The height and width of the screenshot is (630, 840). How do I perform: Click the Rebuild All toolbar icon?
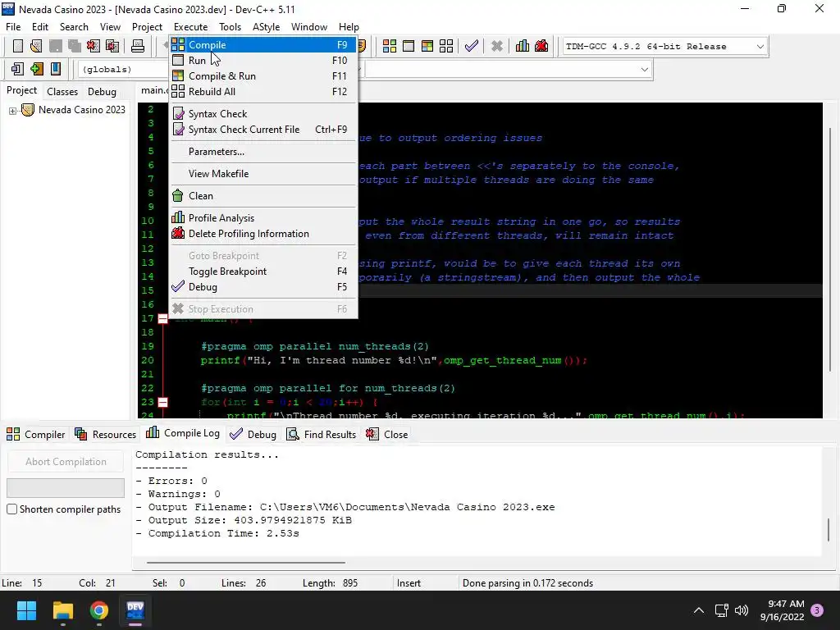[445, 46]
